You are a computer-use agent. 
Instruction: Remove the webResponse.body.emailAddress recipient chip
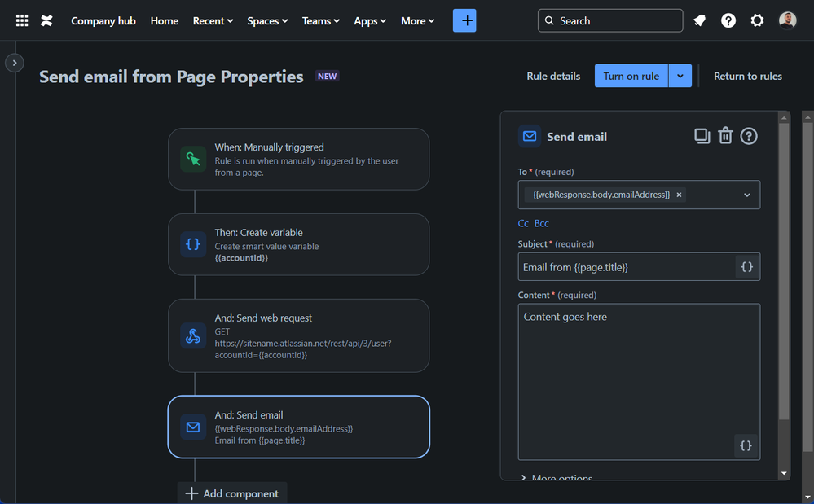679,195
